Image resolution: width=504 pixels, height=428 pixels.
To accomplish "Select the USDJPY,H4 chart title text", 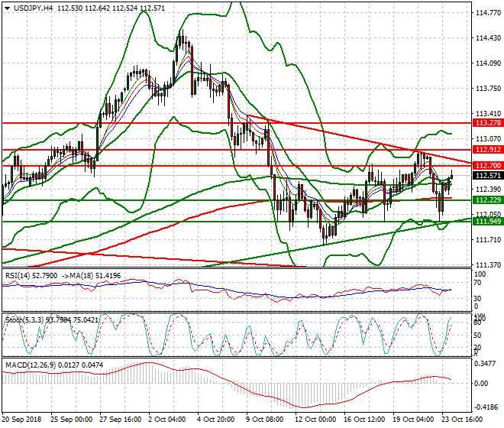I will pos(34,8).
